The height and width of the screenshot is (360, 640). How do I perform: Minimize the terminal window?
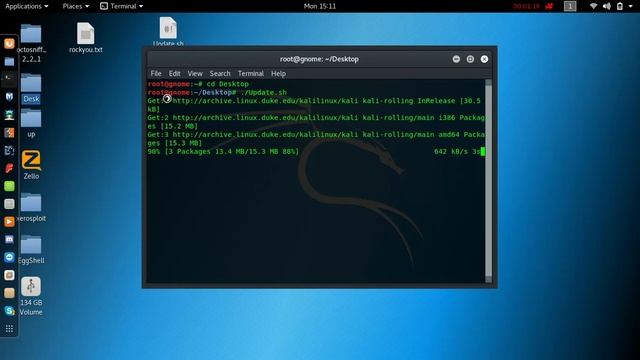tap(456, 59)
